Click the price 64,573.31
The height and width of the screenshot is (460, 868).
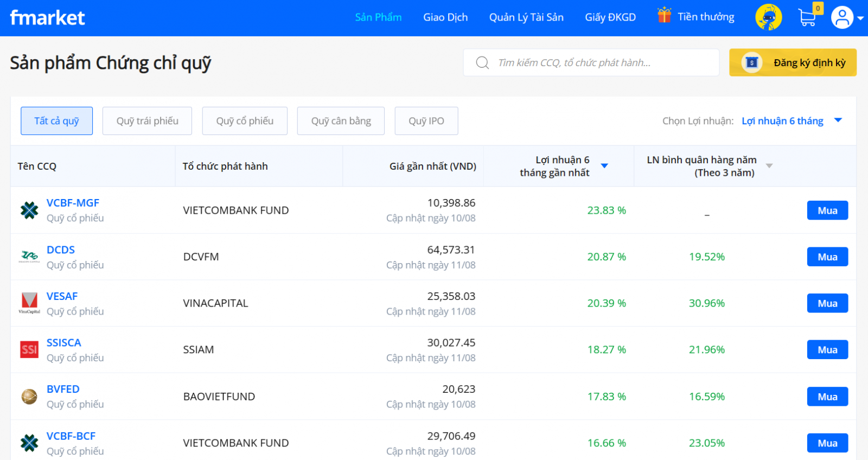(x=451, y=250)
